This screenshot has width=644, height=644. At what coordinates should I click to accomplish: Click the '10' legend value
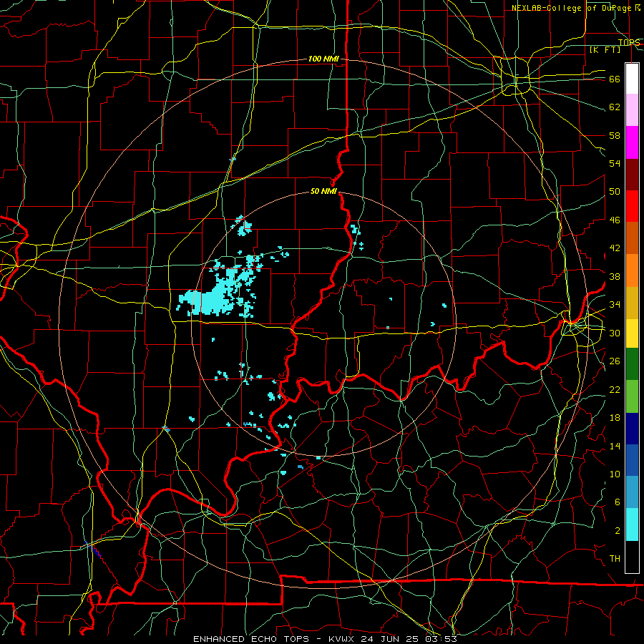click(x=615, y=474)
